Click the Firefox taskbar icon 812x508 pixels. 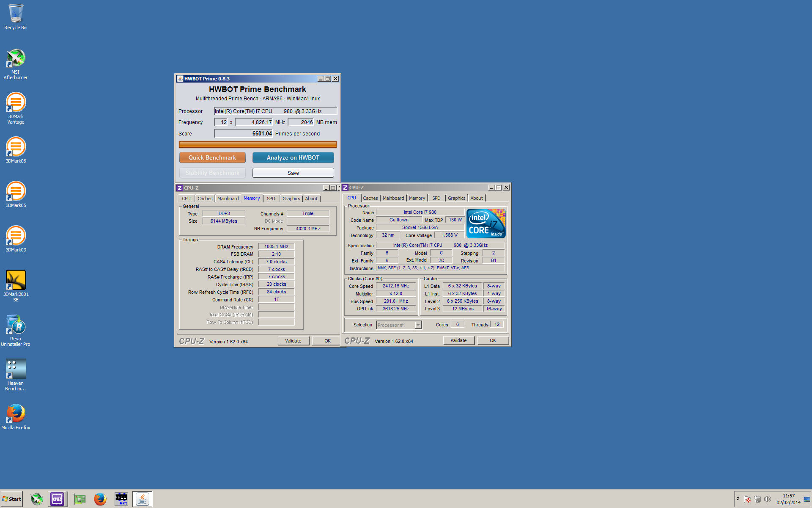(100, 499)
